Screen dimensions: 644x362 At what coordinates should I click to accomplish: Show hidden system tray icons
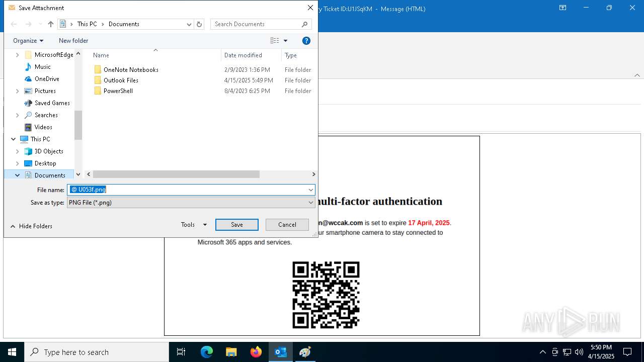[x=542, y=352]
